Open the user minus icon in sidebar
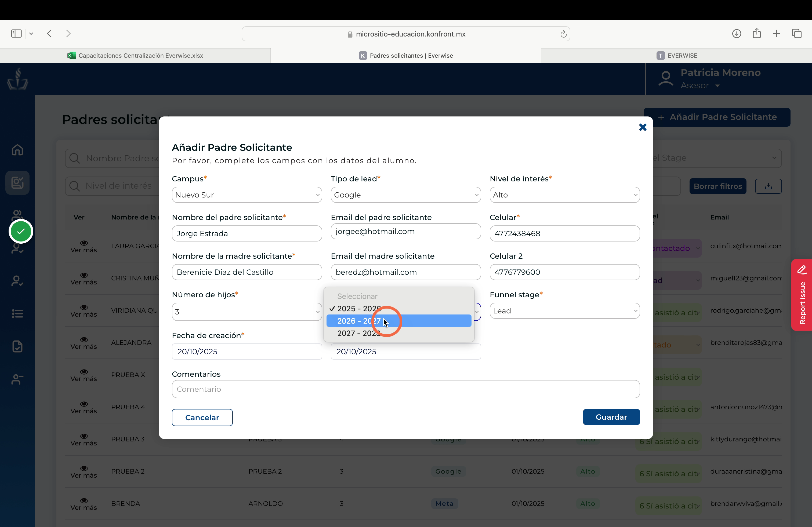The height and width of the screenshot is (527, 812). click(x=17, y=379)
